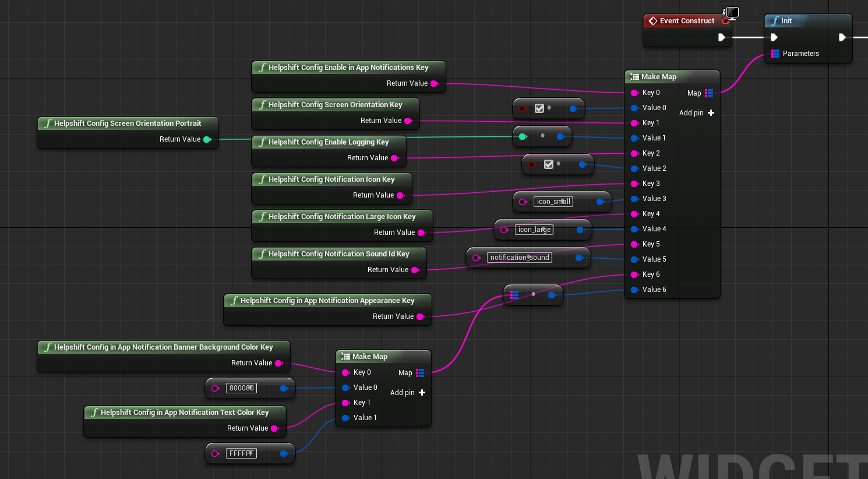Click the Event Construct output execution pin
868x479 pixels.
(x=721, y=37)
